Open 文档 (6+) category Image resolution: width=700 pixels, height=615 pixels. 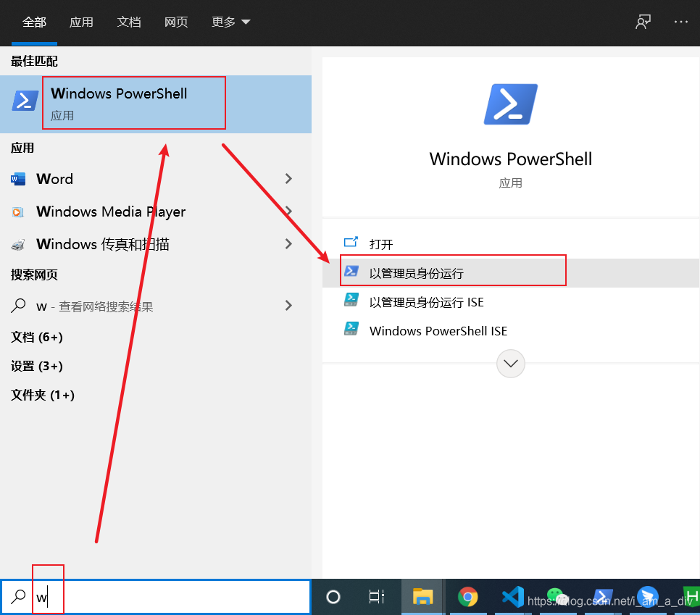37,337
